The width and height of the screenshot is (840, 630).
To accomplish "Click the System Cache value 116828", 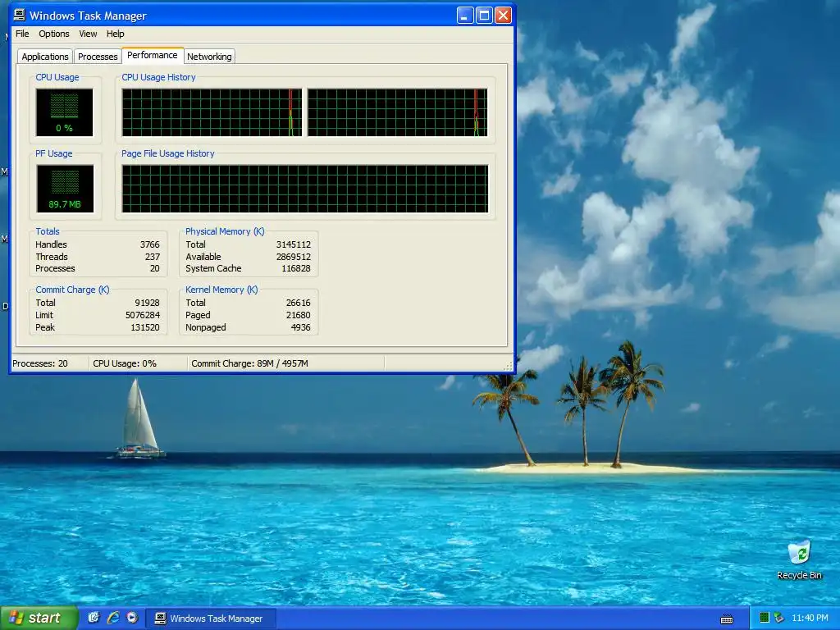I will pyautogui.click(x=295, y=268).
